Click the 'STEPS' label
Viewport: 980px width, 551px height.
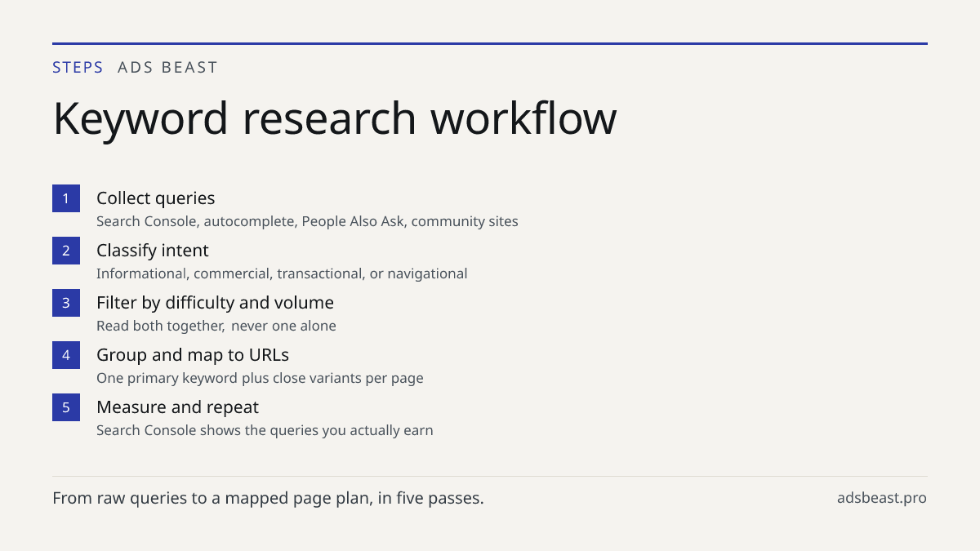pyautogui.click(x=78, y=68)
